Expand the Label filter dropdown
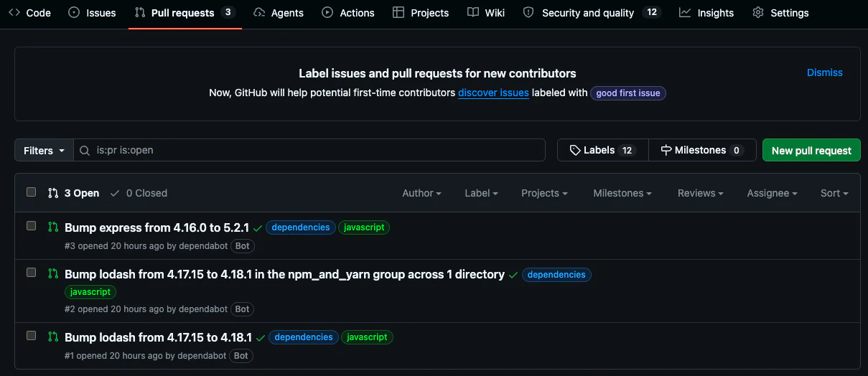 pyautogui.click(x=481, y=193)
